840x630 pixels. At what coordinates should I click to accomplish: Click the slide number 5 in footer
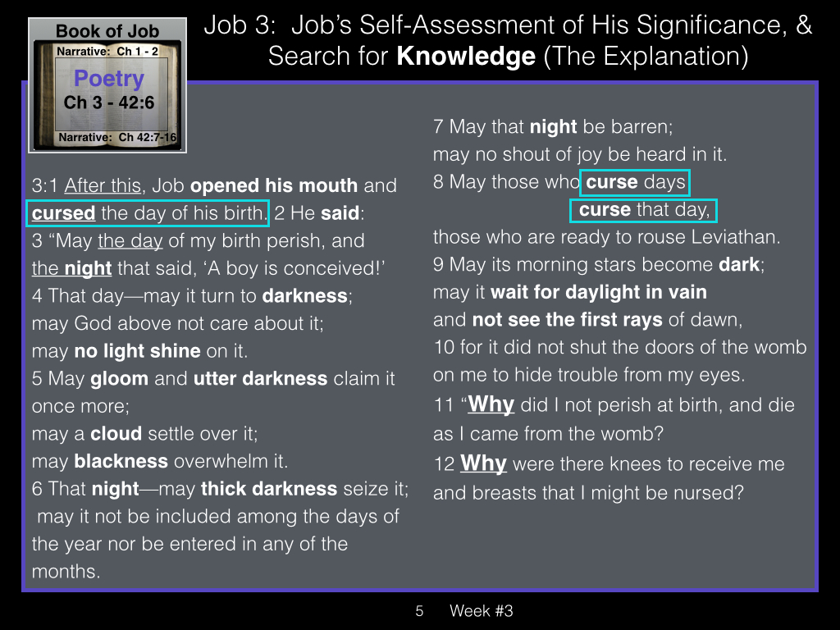(x=419, y=610)
